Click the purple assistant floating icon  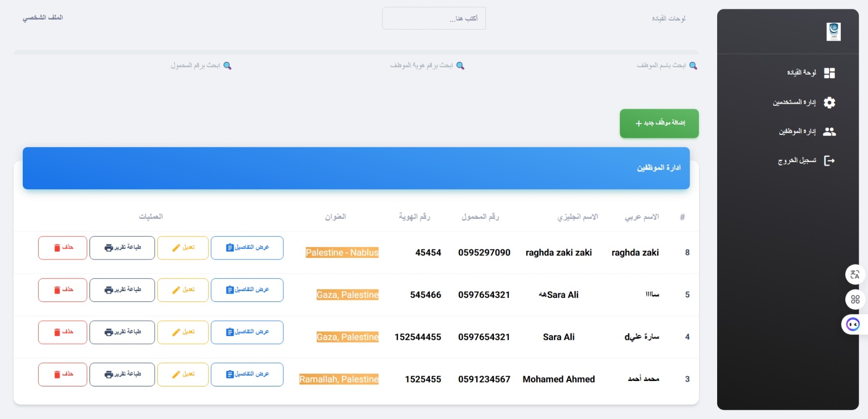853,325
